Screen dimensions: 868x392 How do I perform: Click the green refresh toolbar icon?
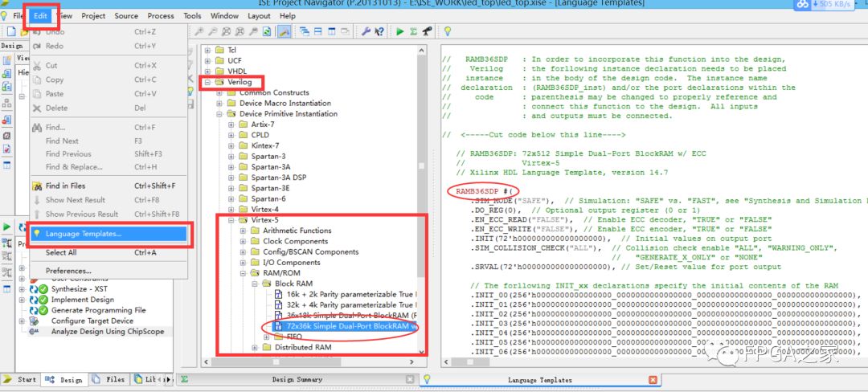[x=268, y=31]
